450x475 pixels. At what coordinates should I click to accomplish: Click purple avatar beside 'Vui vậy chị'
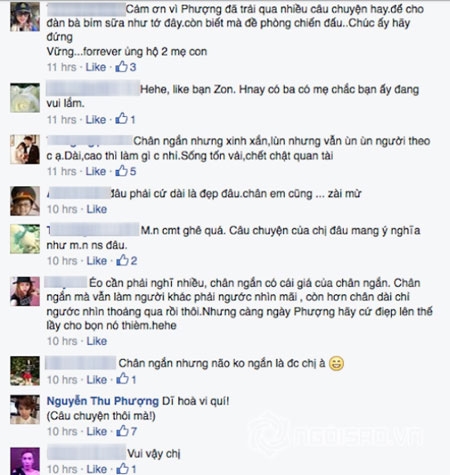25,461
